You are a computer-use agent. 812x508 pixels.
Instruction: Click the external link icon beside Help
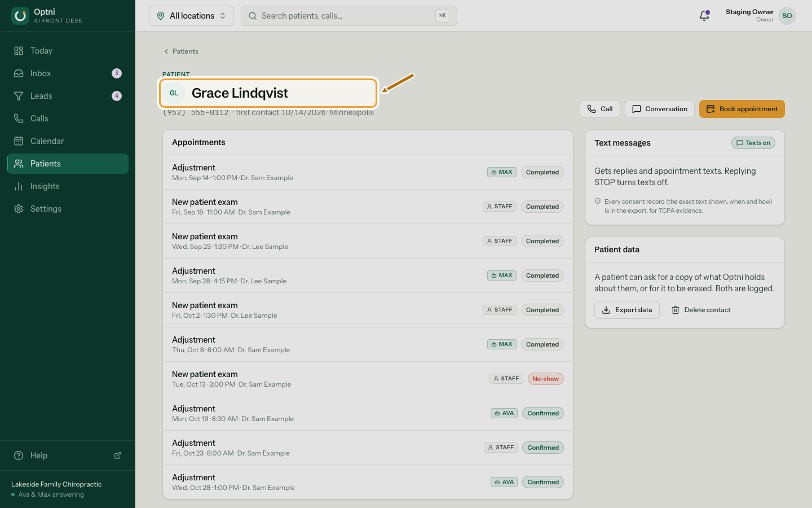118,456
